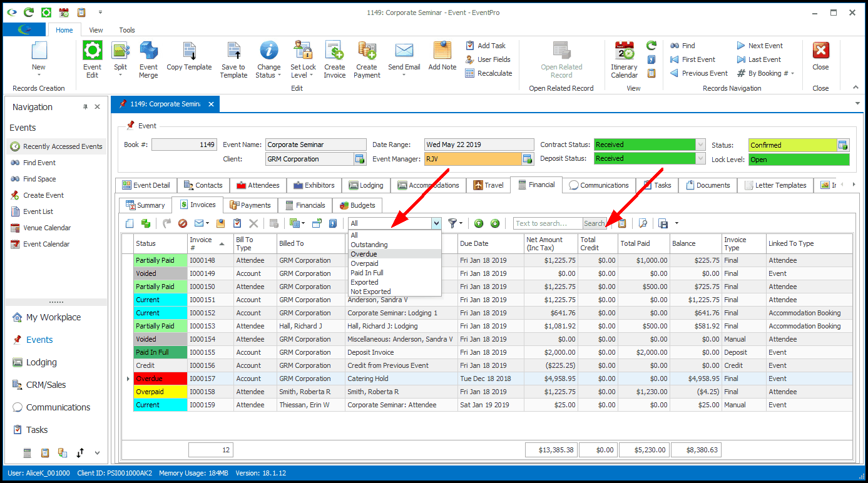
Task: Open Recently Accessed Events
Action: [x=56, y=146]
